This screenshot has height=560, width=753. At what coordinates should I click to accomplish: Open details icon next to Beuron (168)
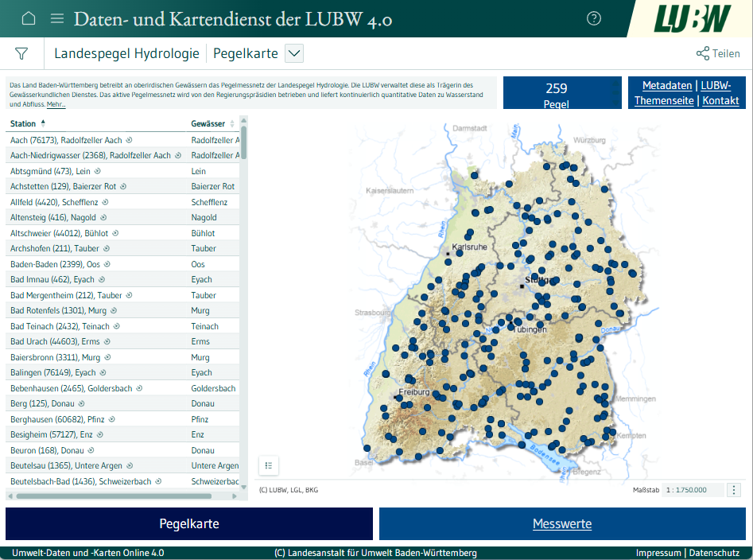click(91, 450)
